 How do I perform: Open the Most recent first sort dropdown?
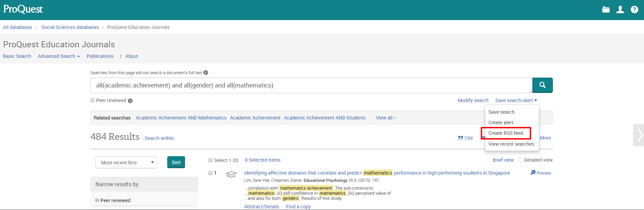click(x=126, y=162)
